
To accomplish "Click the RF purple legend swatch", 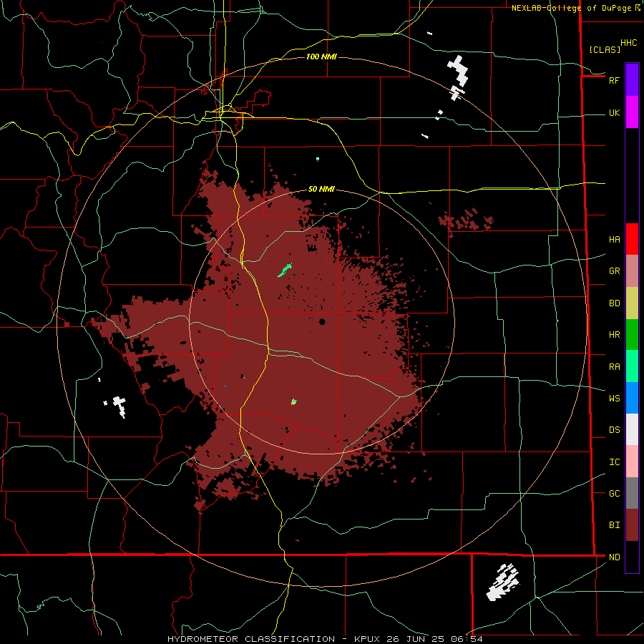I will (632, 80).
